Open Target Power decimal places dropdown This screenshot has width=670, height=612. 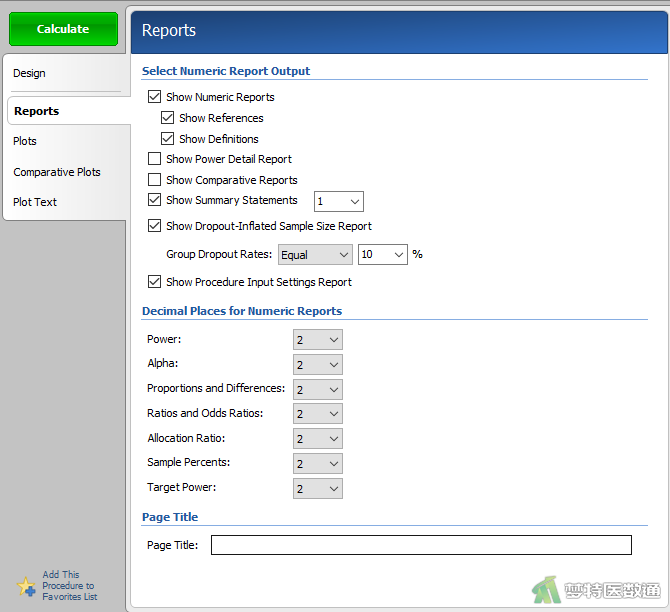[318, 488]
